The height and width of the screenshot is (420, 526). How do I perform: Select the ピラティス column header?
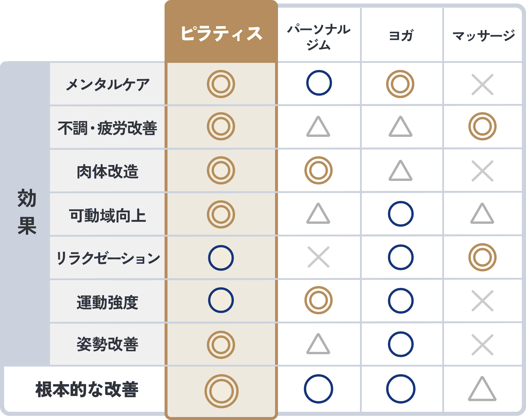point(221,33)
